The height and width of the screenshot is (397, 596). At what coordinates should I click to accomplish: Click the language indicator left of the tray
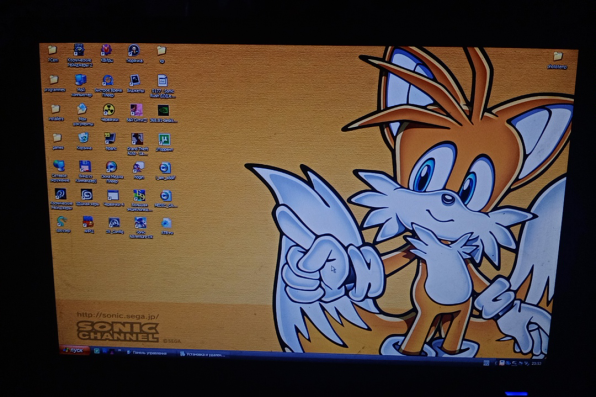click(486, 364)
